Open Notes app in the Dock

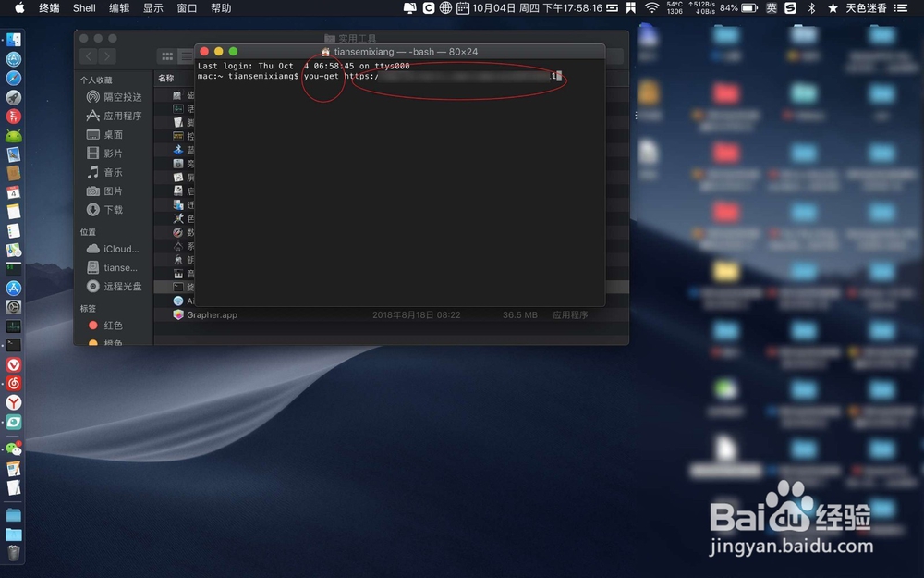click(x=14, y=212)
